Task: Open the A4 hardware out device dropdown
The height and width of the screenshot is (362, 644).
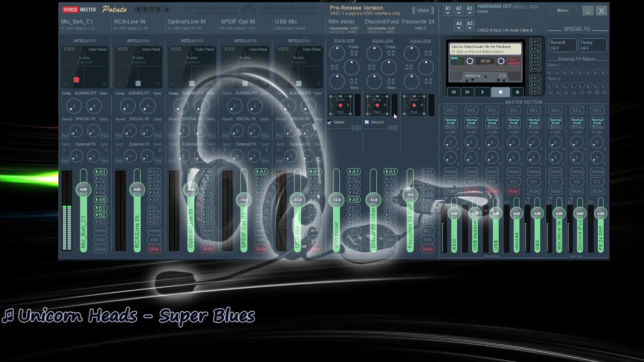Action: pyautogui.click(x=459, y=25)
